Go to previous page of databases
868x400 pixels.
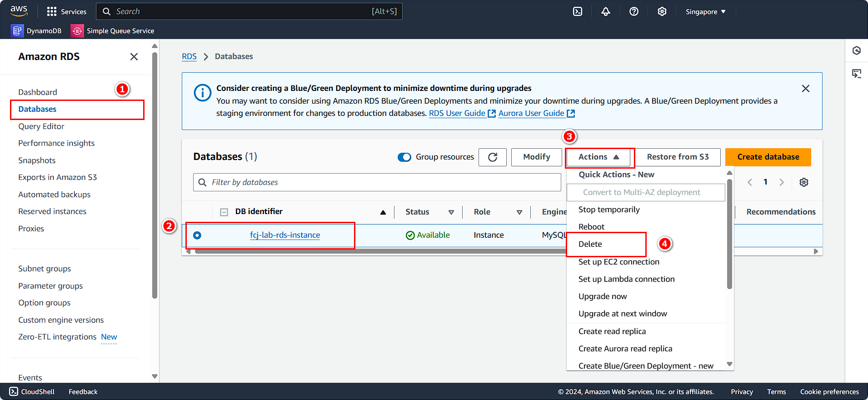click(x=750, y=182)
